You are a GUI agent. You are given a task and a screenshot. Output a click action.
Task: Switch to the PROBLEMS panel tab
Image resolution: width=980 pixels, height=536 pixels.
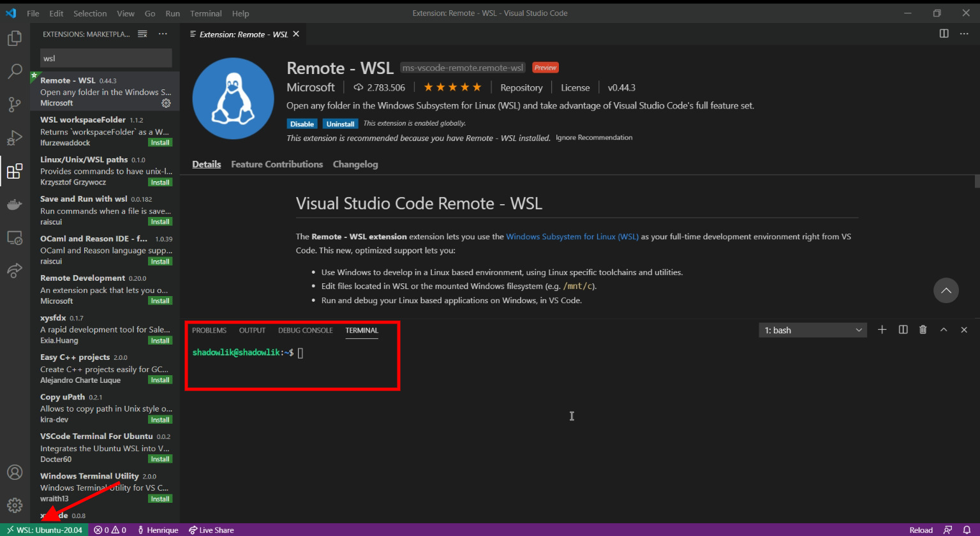point(209,330)
